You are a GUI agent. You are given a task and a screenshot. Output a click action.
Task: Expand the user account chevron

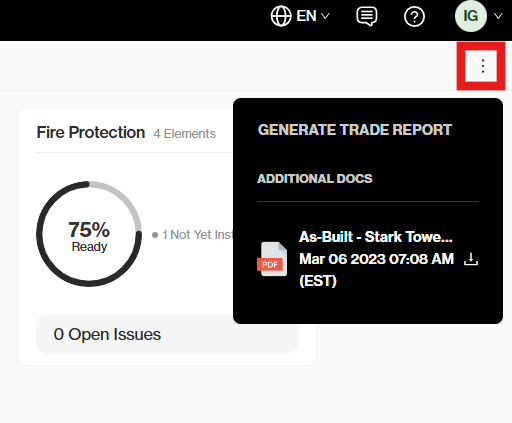tap(498, 16)
